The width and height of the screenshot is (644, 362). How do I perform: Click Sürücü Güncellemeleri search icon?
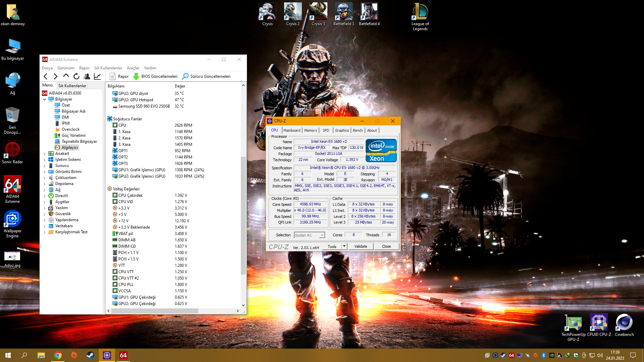coord(185,76)
